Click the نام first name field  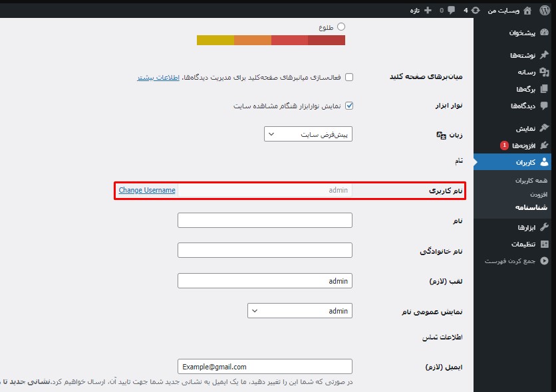click(x=265, y=221)
